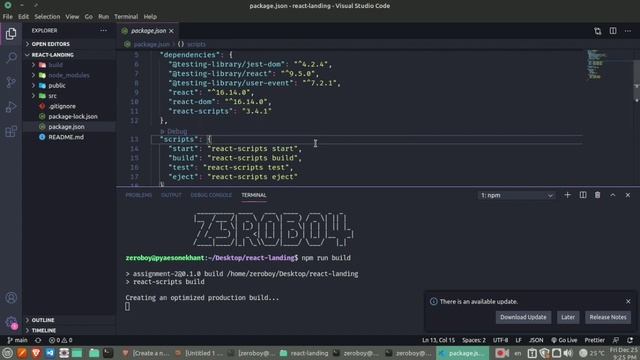The image size is (640, 360).
Task: Open feedback icon in status bar
Action: coord(616,340)
